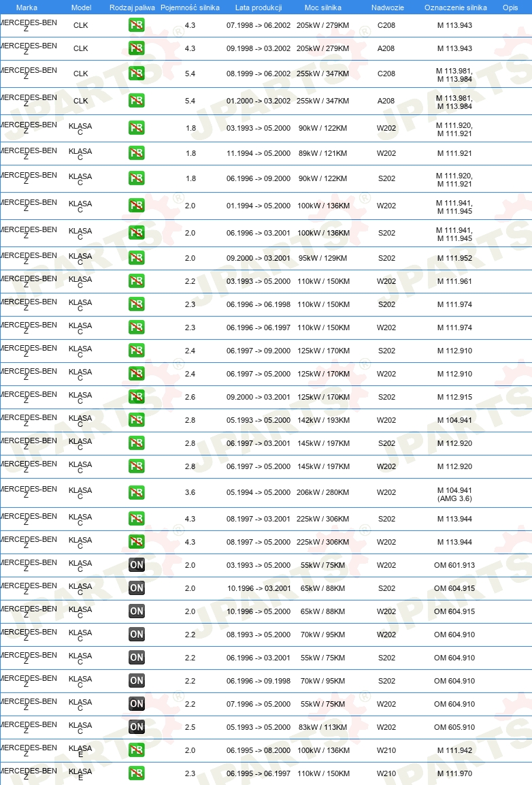Screen dimensions: 532x785
Task: Select petrol icon in M 112.915 row
Action: pyautogui.click(x=136, y=396)
